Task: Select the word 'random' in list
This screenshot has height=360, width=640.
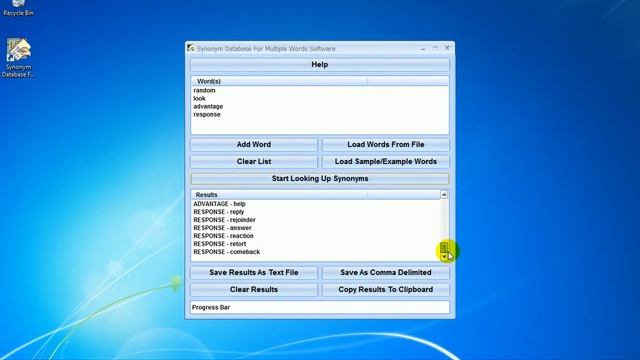Action: tap(204, 90)
